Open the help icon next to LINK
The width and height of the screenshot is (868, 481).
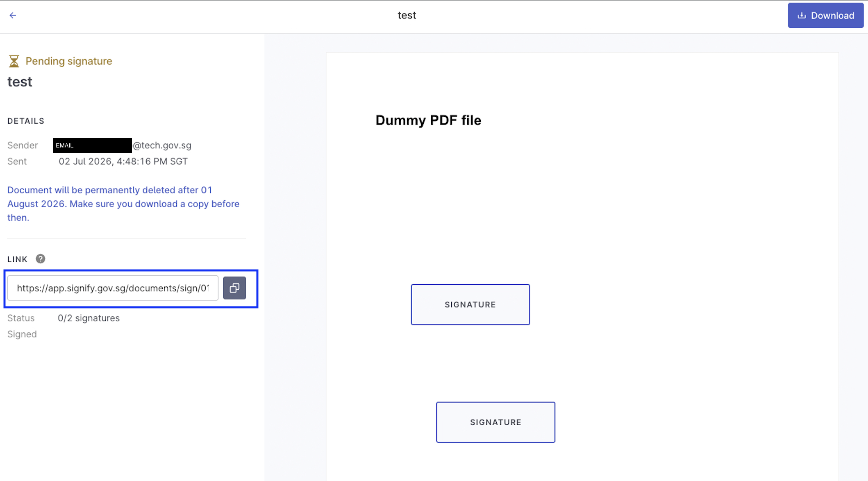click(40, 259)
